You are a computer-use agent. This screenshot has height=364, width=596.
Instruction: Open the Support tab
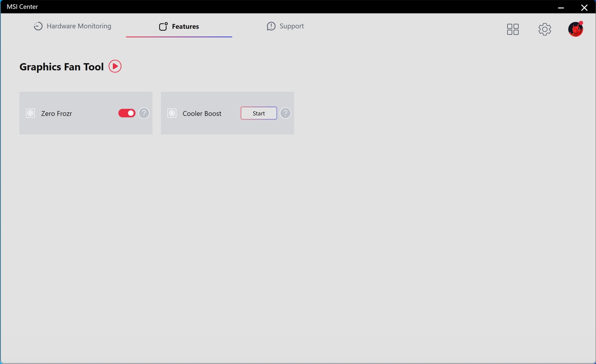(x=285, y=26)
